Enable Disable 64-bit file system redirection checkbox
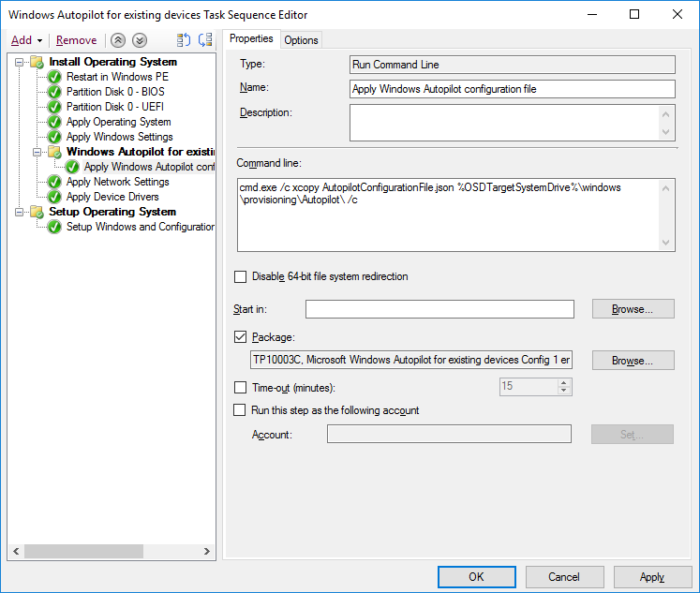This screenshot has width=700, height=593. (x=240, y=276)
